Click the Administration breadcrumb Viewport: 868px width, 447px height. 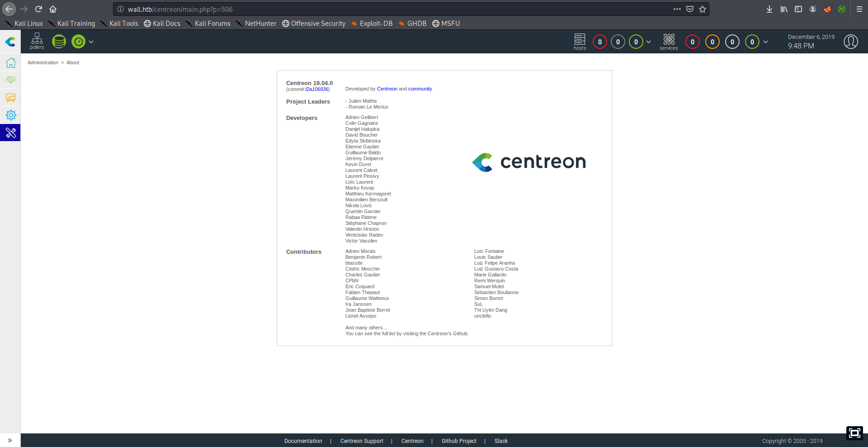43,62
